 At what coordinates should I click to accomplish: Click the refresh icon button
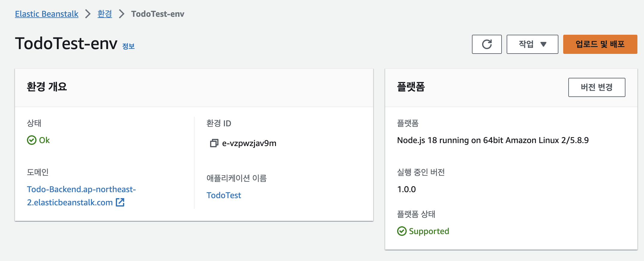click(487, 44)
